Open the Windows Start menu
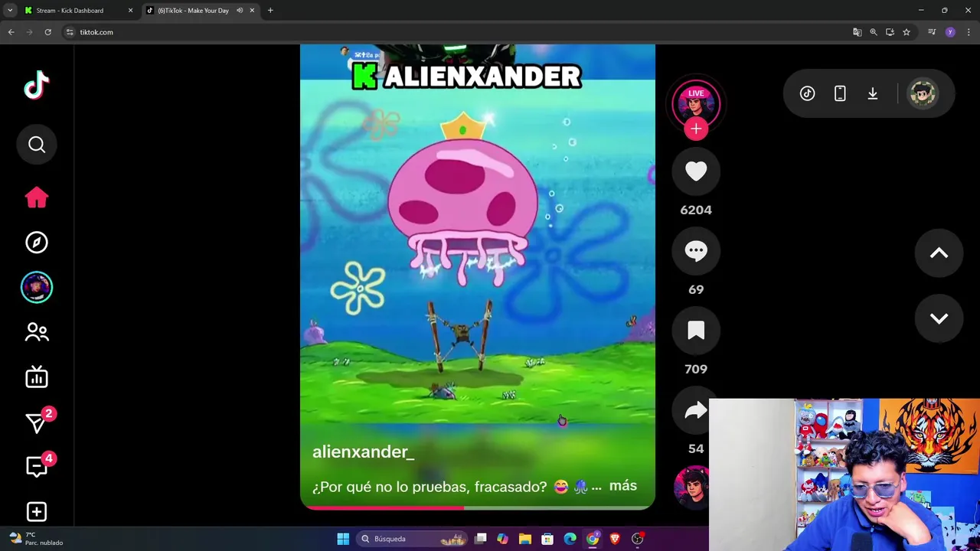Viewport: 980px width, 551px height. (x=343, y=539)
